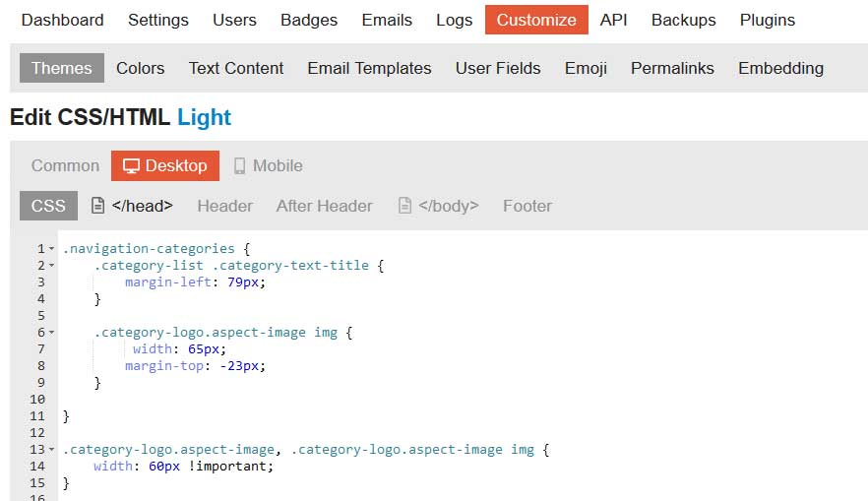Select the Customize tab
Screen dimensions: 868x501
pyautogui.click(x=536, y=20)
